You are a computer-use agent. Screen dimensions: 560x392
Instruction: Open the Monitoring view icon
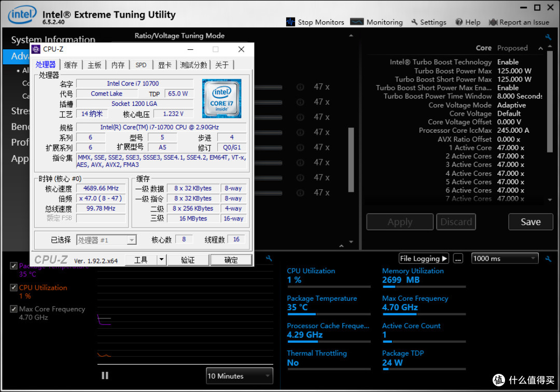[357, 22]
